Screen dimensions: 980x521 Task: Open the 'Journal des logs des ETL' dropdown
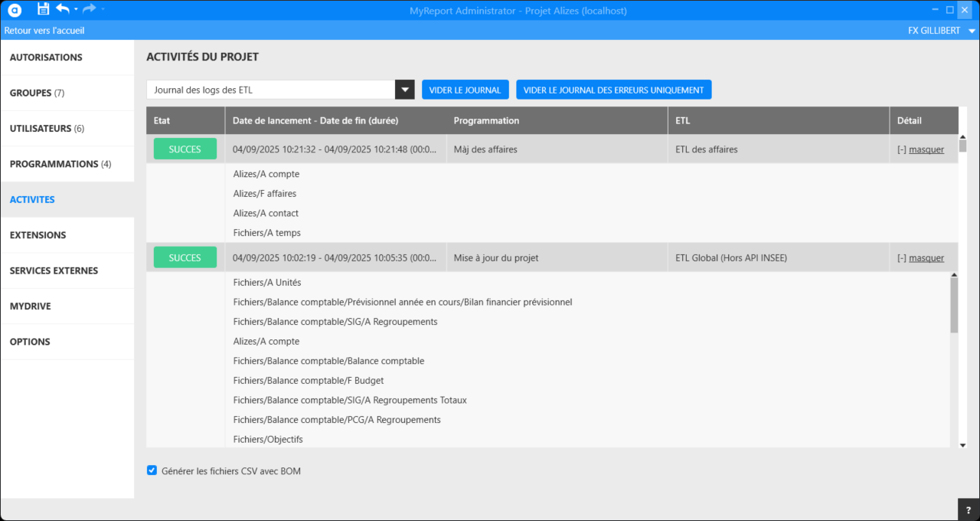(404, 90)
